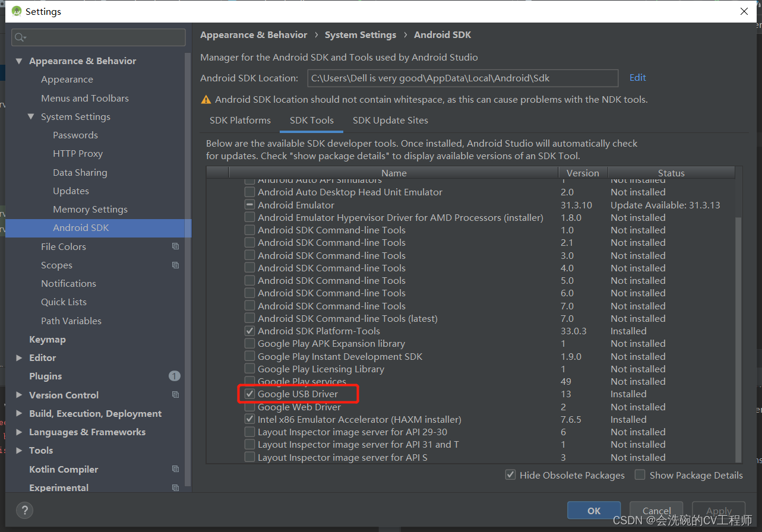The height and width of the screenshot is (532, 762).
Task: Uncheck Android SDK Platform-Tools
Action: pos(249,331)
